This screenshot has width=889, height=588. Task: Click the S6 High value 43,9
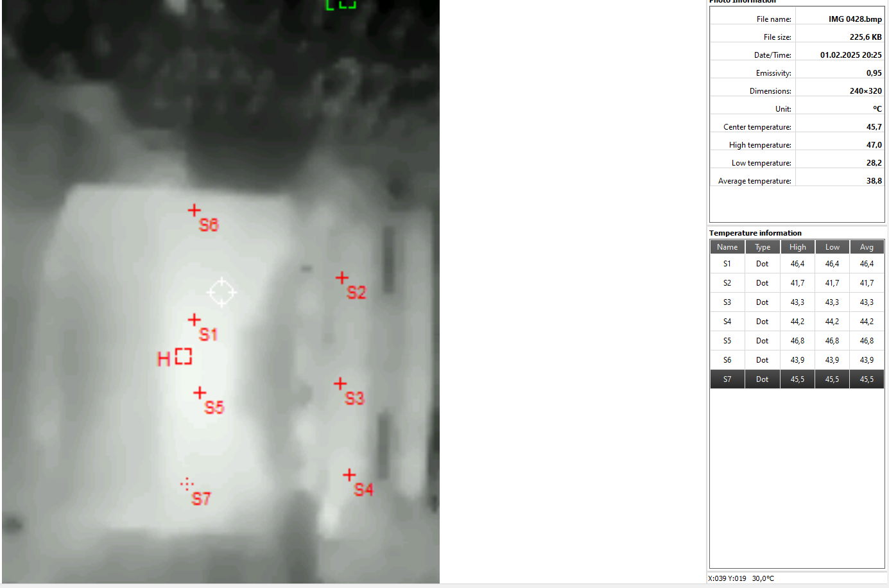797,360
